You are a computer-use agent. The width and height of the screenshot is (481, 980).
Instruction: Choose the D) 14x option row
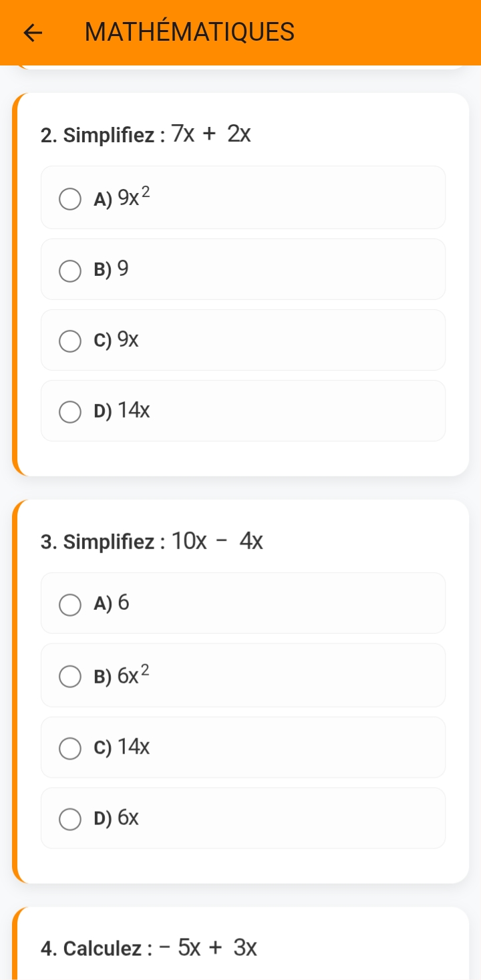[x=243, y=411]
